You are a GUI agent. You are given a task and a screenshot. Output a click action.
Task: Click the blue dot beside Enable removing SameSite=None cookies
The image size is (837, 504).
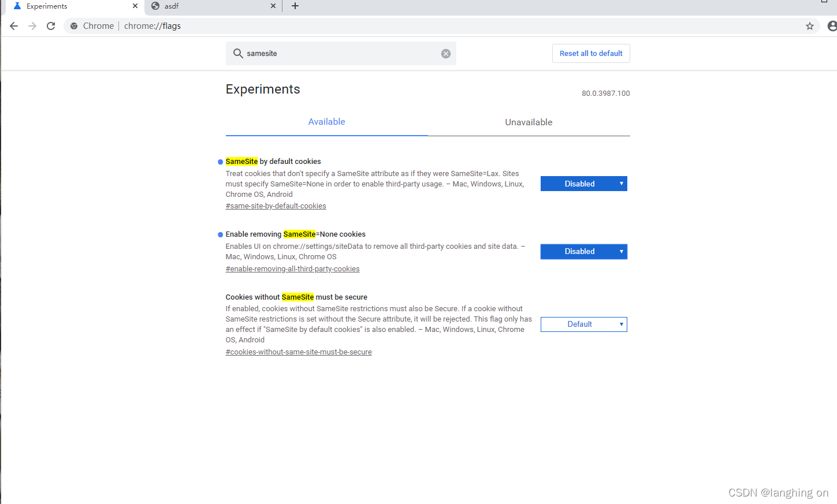220,235
